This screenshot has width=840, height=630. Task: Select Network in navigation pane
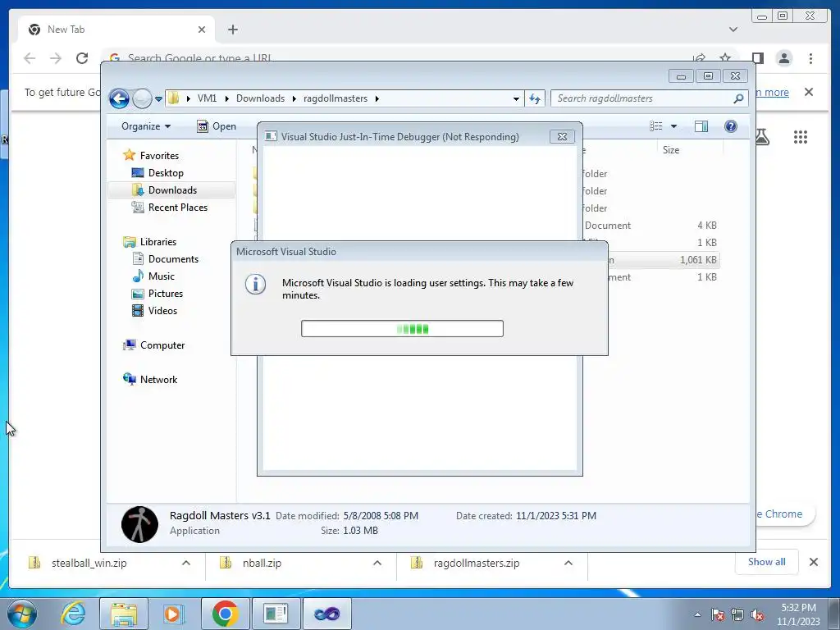158,380
